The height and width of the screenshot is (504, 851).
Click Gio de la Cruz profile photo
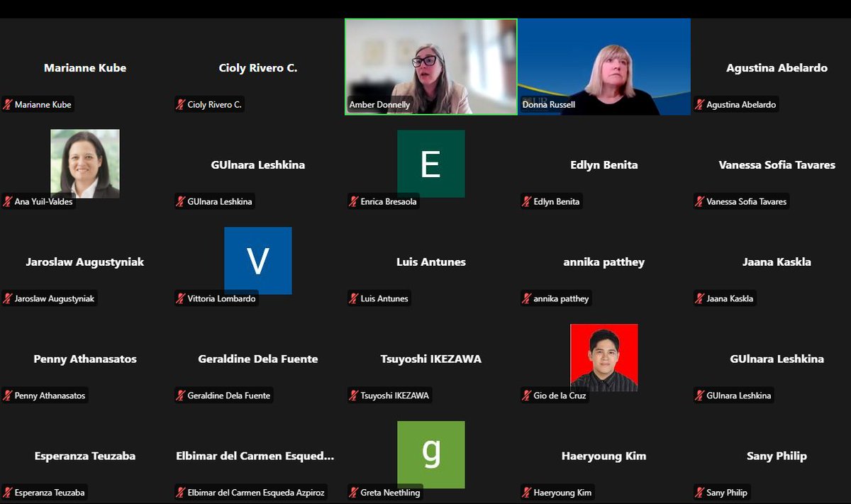coord(604,357)
